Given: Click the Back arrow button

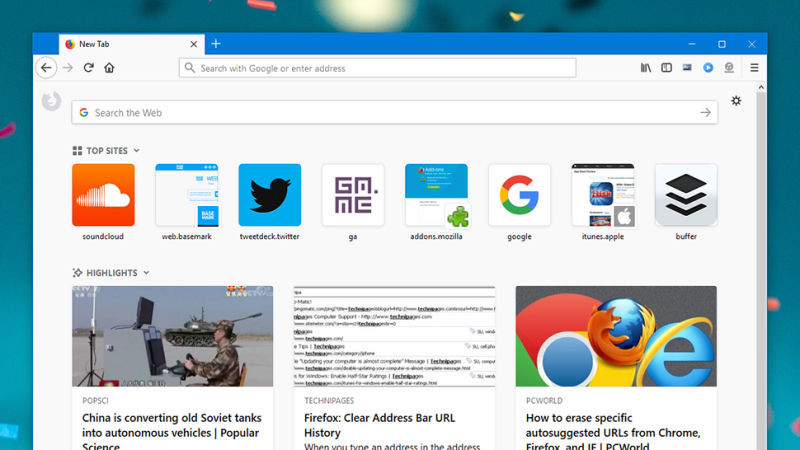Looking at the screenshot, I should coord(46,68).
